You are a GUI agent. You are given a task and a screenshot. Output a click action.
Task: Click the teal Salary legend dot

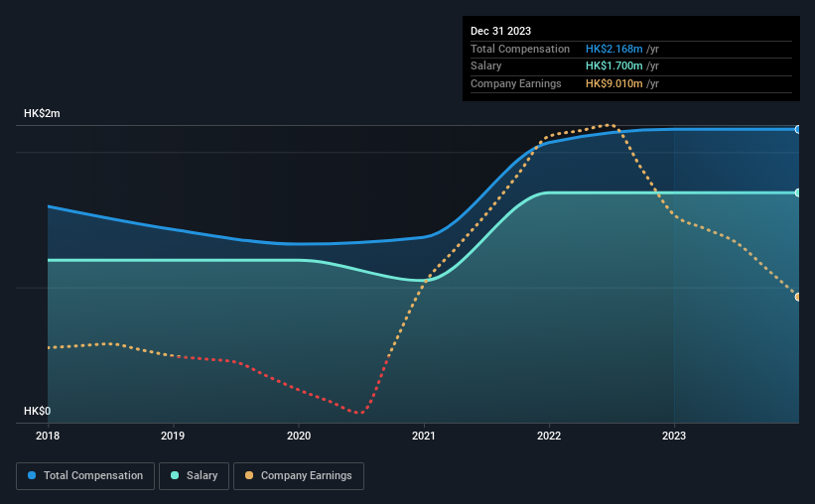click(x=175, y=475)
